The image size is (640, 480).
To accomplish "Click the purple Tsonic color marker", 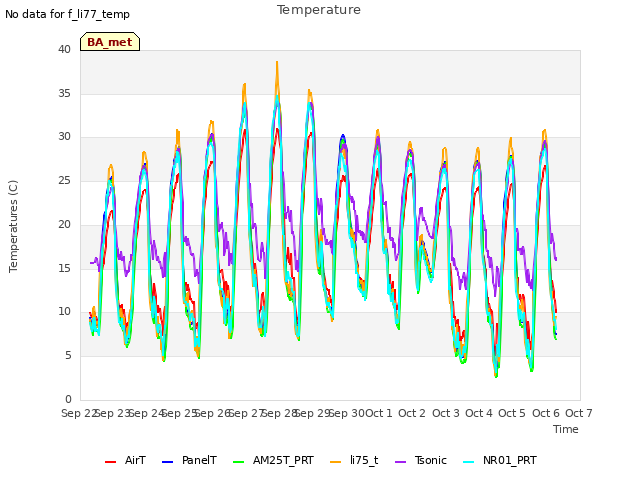I will point(400,462).
